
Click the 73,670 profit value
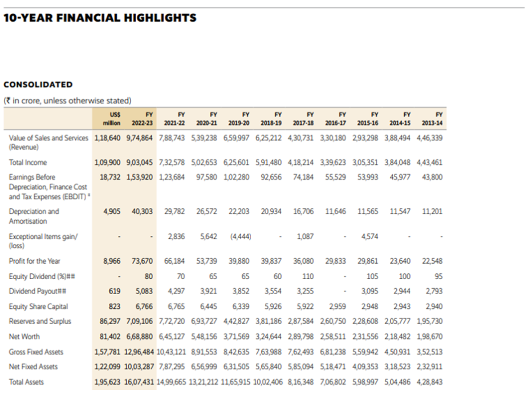143,261
